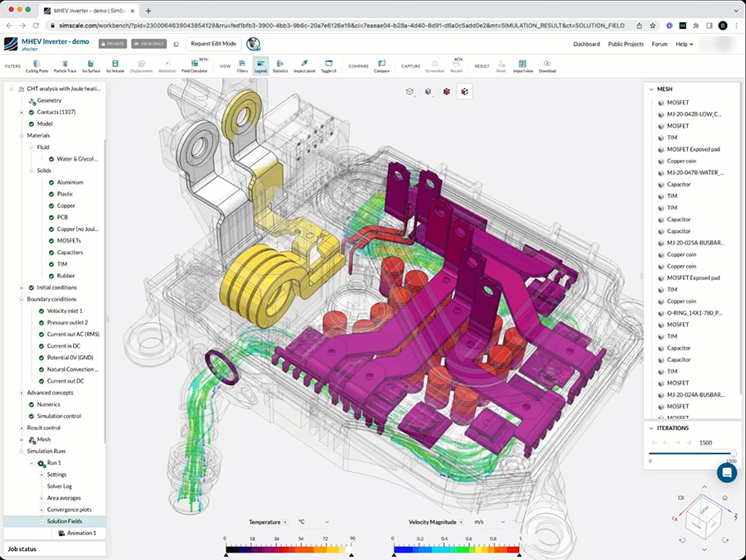Toggle visibility of first MOSFET mesh
The width and height of the screenshot is (746, 560).
point(661,103)
